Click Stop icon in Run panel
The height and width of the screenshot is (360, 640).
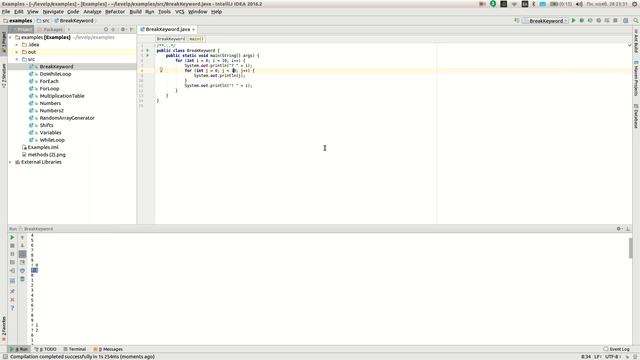click(12, 246)
